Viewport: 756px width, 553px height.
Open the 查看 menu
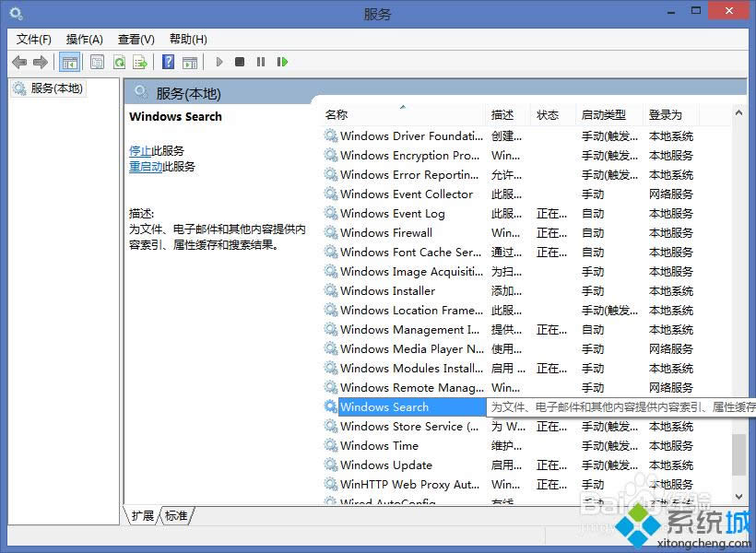tap(135, 39)
